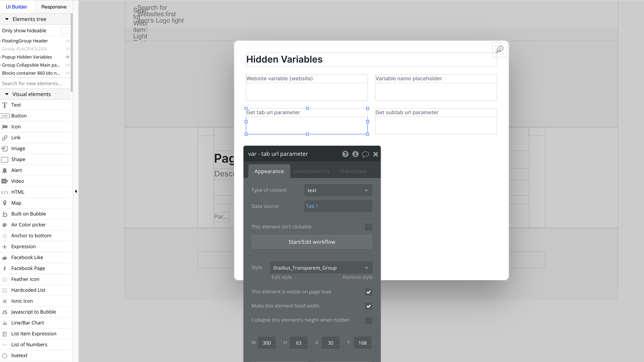
Task: Switch to the Responsive tab
Action: pos(54,7)
